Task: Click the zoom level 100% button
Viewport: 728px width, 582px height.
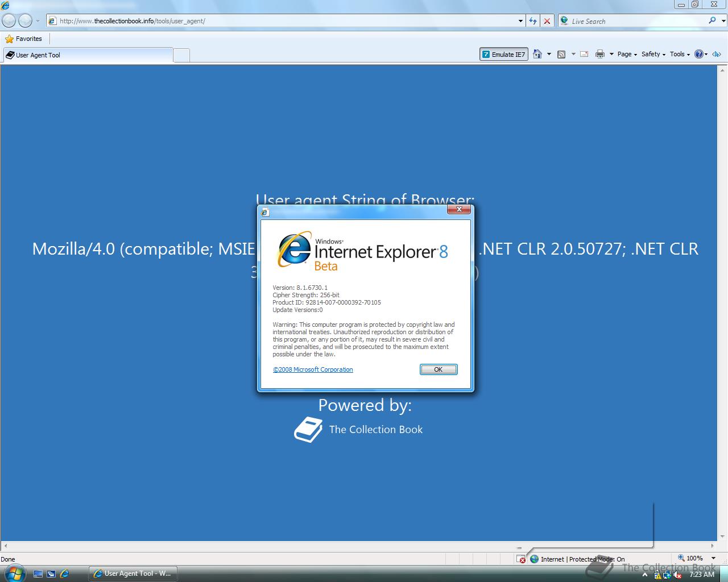Action: [690, 558]
